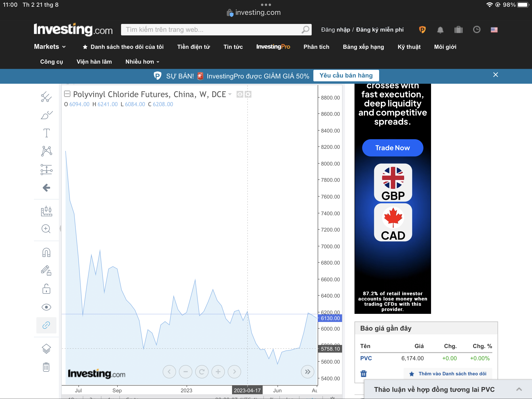Zoom in chart with the plus button

(218, 372)
